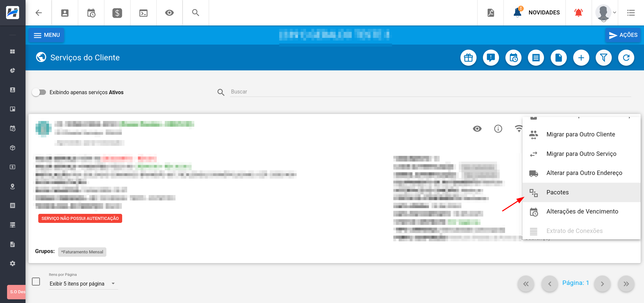Click the funnel filter button
Image resolution: width=644 pixels, height=303 pixels.
(604, 58)
